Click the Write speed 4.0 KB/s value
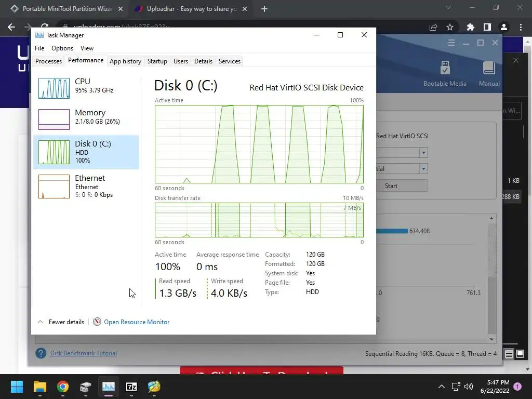The height and width of the screenshot is (399, 532). coord(229,293)
